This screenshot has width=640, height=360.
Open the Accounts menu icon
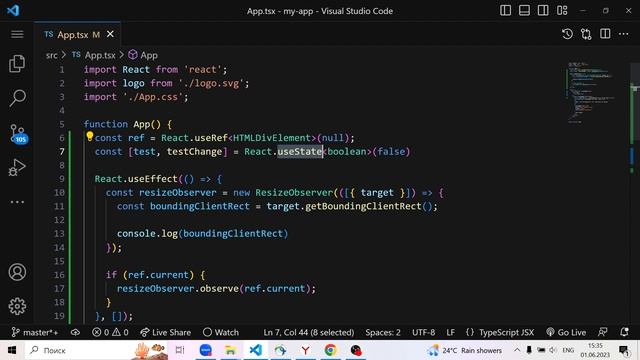point(17,272)
